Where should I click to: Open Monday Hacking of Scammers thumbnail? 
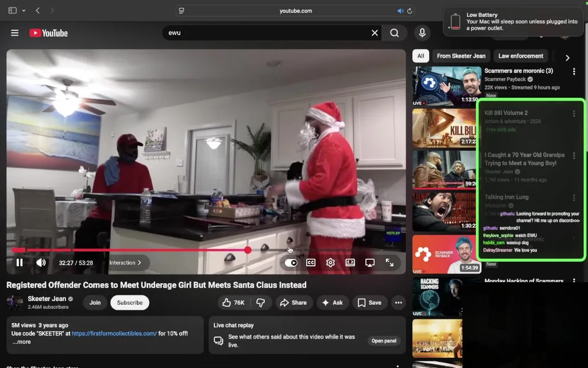437,296
